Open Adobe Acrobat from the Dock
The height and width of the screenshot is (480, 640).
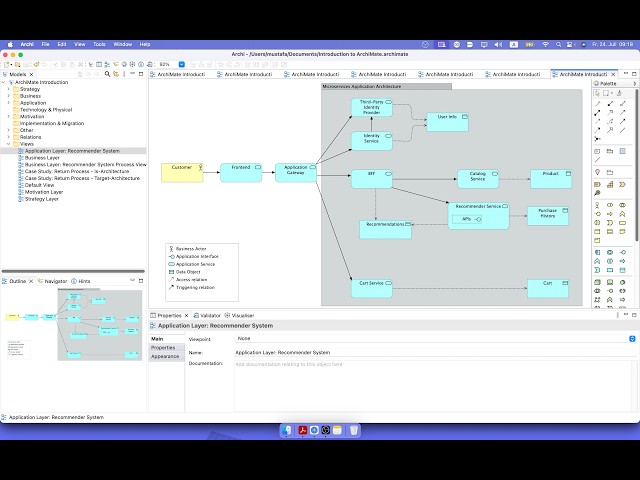pos(302,430)
